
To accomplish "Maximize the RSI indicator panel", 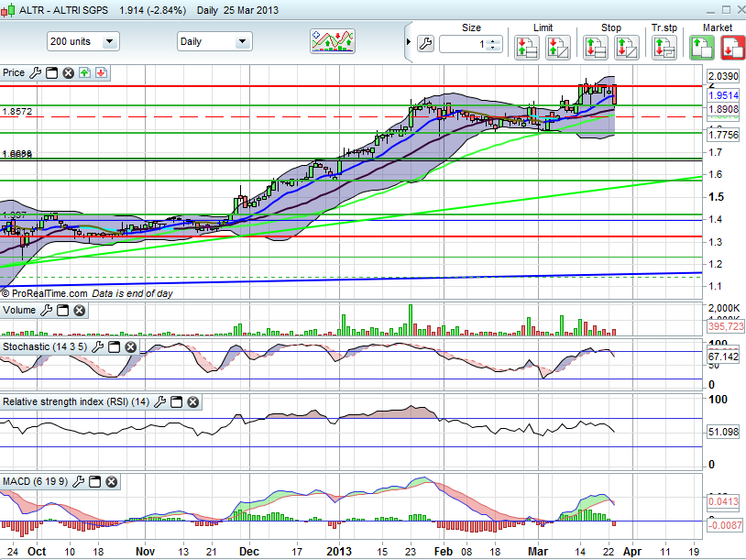I will click(x=178, y=402).
